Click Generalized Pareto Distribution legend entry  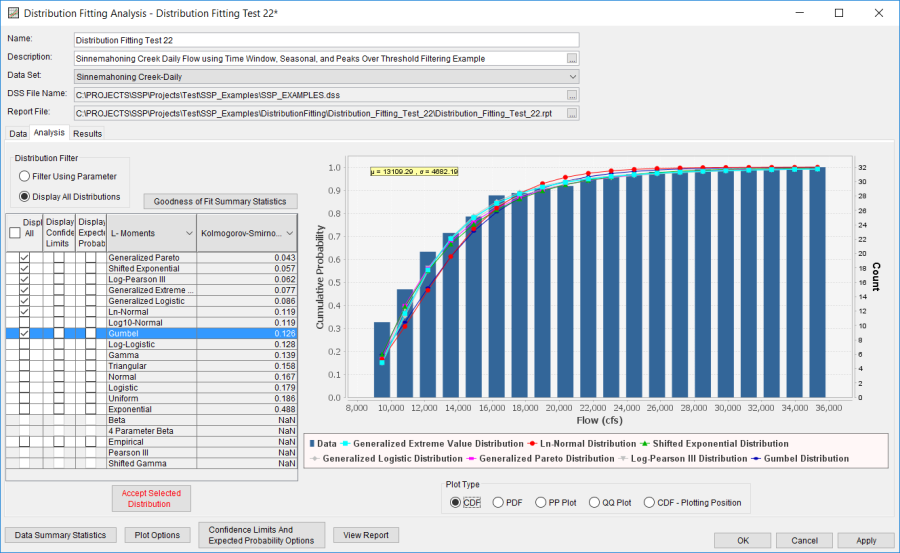[541, 459]
